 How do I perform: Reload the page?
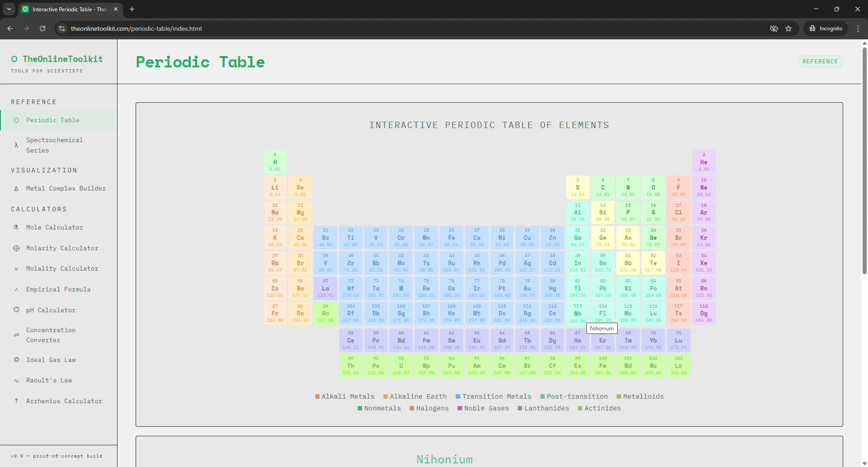tap(42, 29)
